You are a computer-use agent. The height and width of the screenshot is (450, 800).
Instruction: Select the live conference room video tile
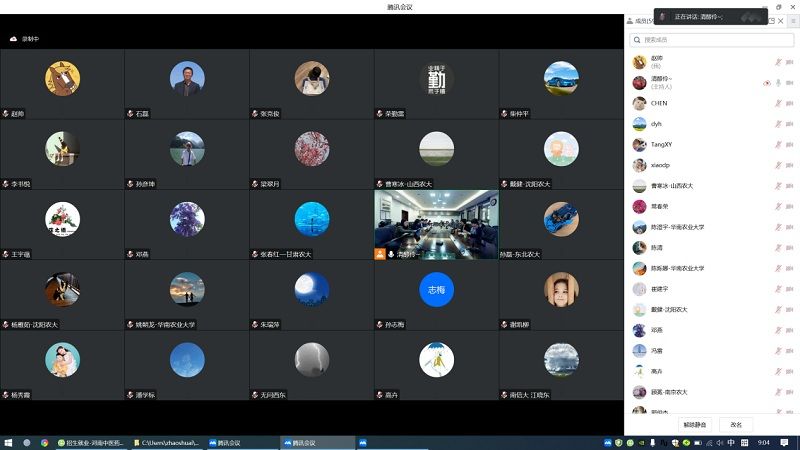(x=436, y=224)
